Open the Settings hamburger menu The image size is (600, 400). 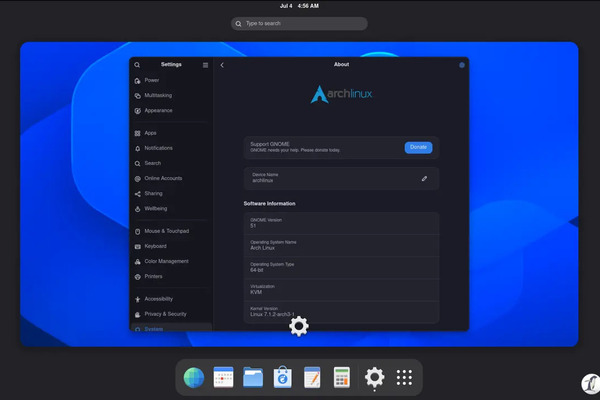tap(205, 65)
